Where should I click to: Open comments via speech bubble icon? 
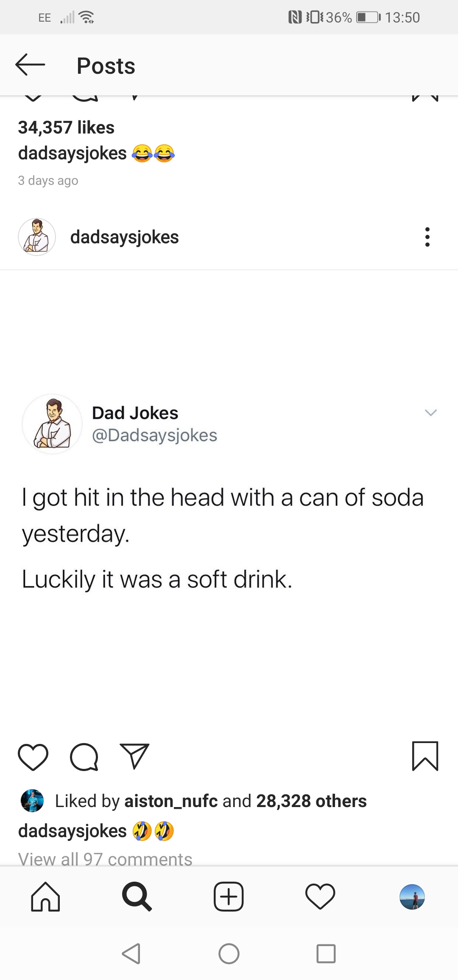tap(84, 757)
